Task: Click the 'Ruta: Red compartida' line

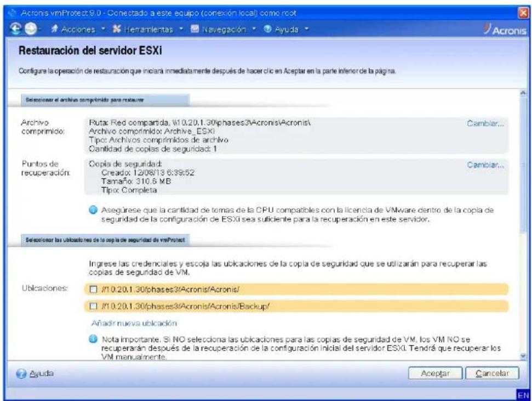Action: [199, 122]
